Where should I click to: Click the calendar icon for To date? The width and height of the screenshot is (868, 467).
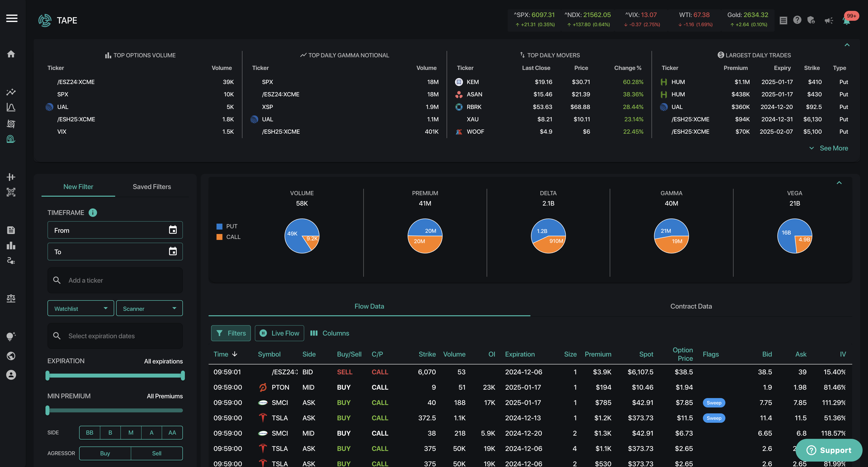(x=173, y=251)
